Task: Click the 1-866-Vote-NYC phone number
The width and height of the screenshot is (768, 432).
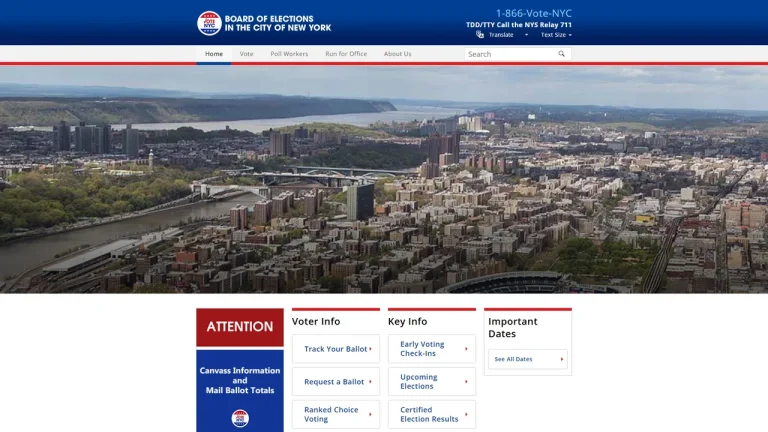Action: [x=533, y=13]
